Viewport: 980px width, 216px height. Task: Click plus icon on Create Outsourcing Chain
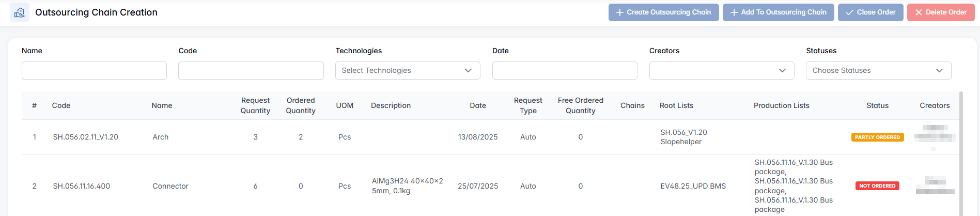[x=619, y=12]
